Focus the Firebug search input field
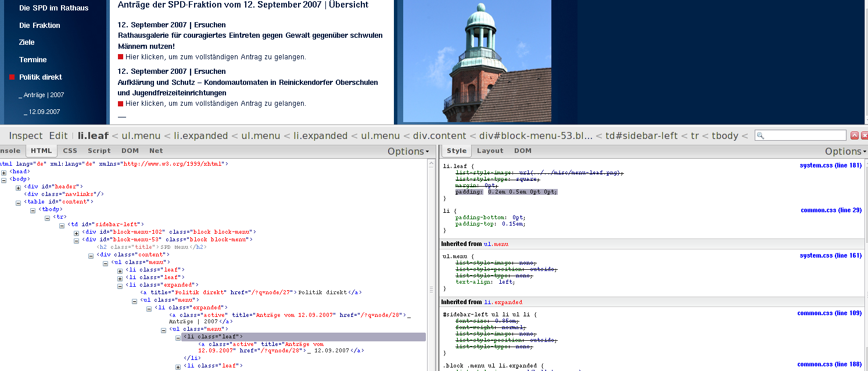 point(805,135)
